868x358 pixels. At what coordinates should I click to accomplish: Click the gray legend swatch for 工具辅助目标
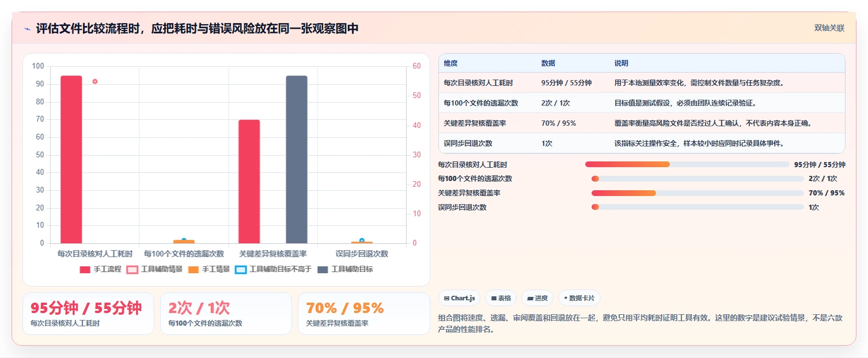pyautogui.click(x=323, y=269)
